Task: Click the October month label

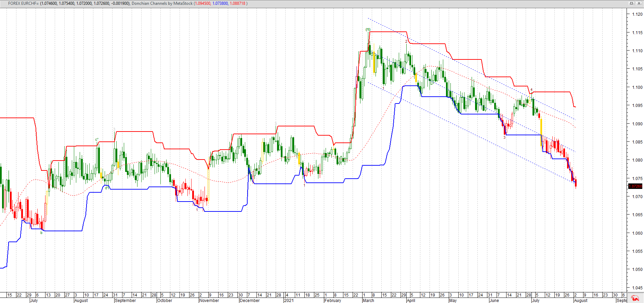Action: coord(165,301)
